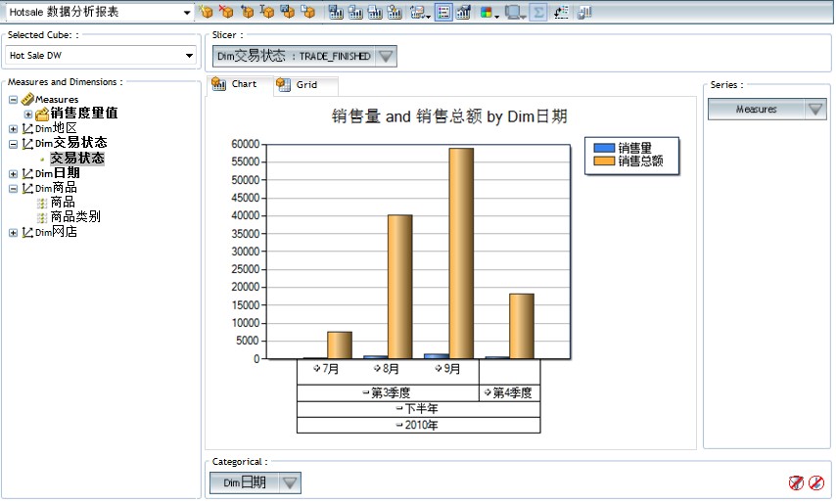This screenshot has height=504, width=836.
Task: Toggle the chart legend icon
Action: click(443, 12)
